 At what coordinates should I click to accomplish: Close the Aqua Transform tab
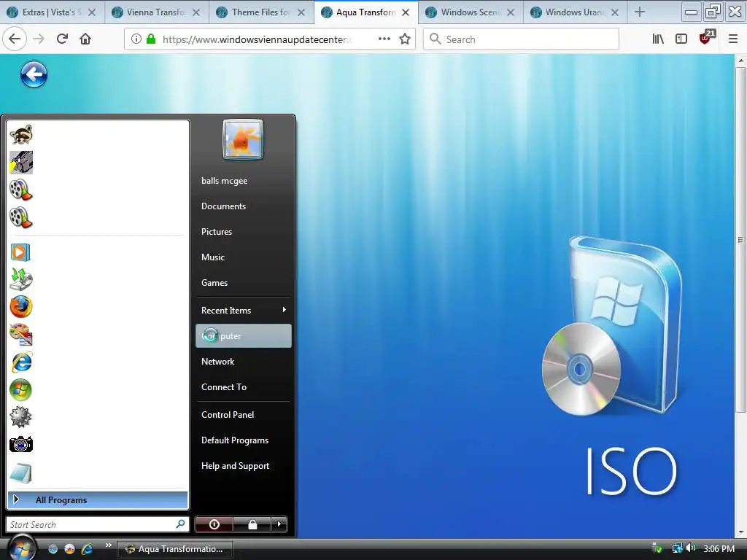click(406, 12)
